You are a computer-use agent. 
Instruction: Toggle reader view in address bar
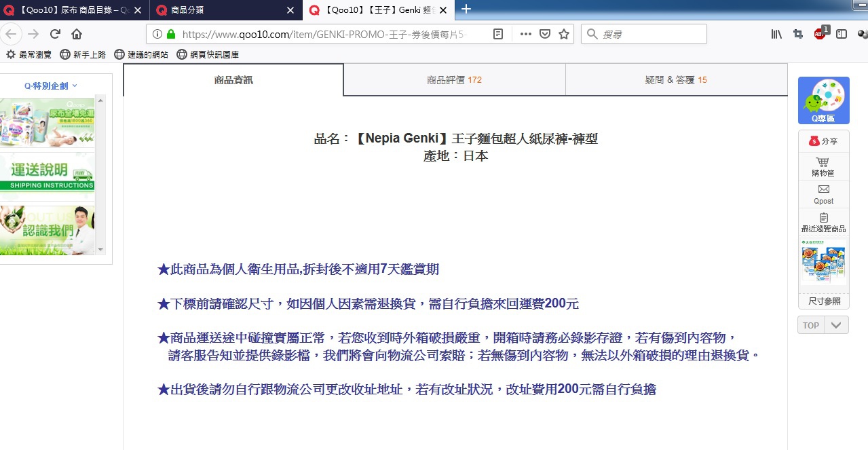(498, 34)
